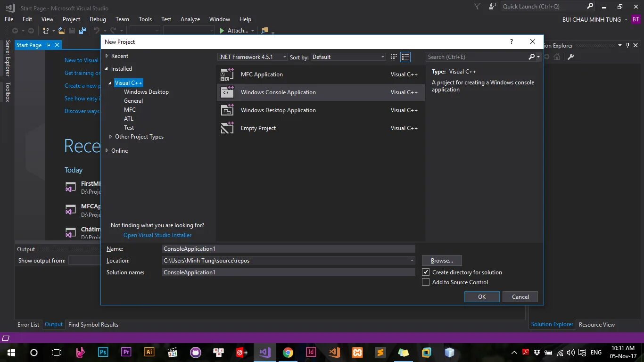Click the green Attach play button

222,31
